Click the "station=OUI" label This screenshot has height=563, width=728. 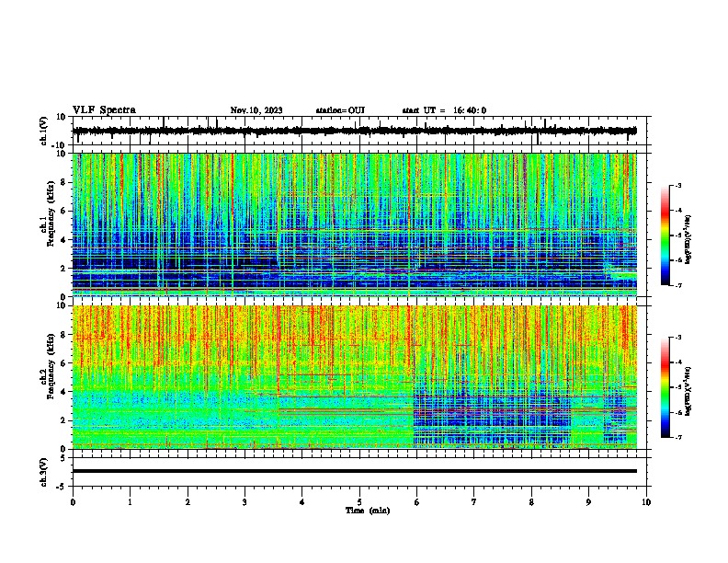pos(340,110)
